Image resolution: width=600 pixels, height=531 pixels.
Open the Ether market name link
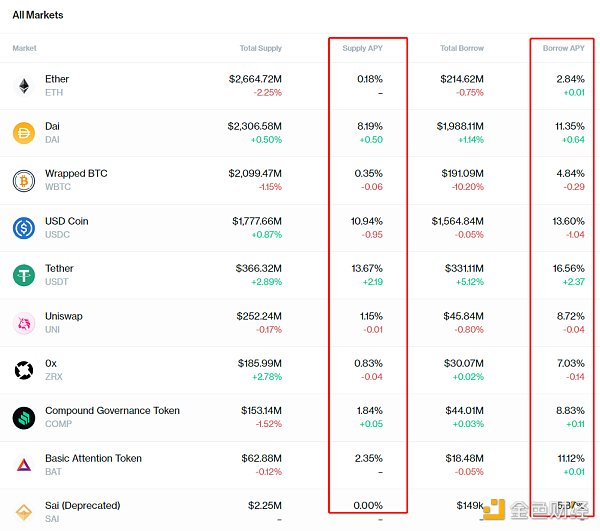tap(57, 79)
